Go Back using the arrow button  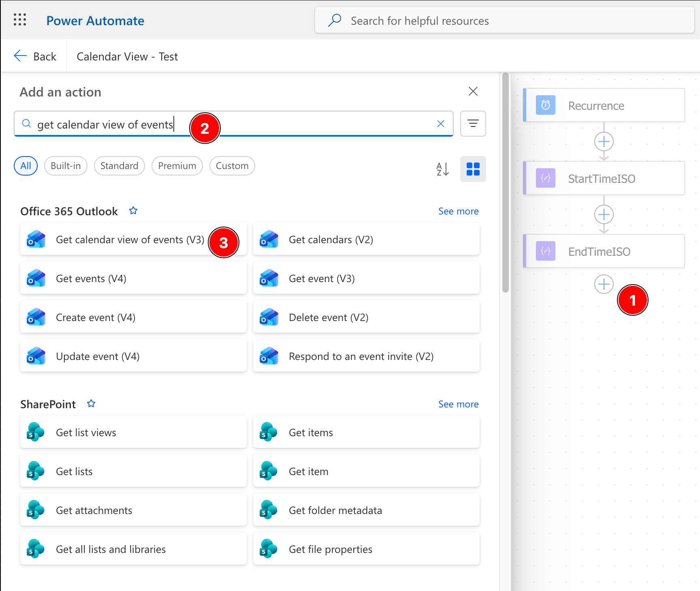[35, 56]
